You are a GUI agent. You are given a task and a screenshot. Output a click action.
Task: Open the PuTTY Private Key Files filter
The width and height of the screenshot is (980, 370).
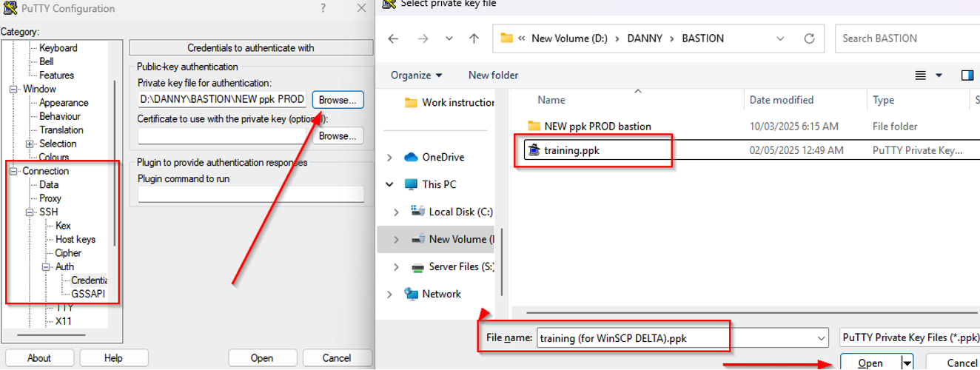[910, 337]
